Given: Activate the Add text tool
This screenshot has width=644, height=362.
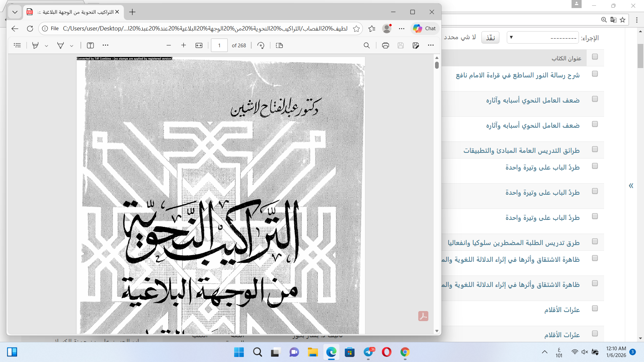Looking at the screenshot, I should click(x=90, y=45).
